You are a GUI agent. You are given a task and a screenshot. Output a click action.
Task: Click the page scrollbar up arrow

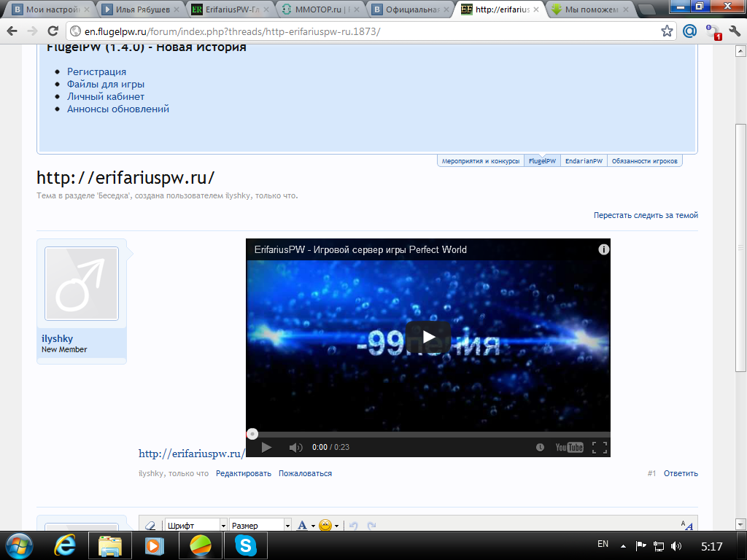pyautogui.click(x=740, y=50)
